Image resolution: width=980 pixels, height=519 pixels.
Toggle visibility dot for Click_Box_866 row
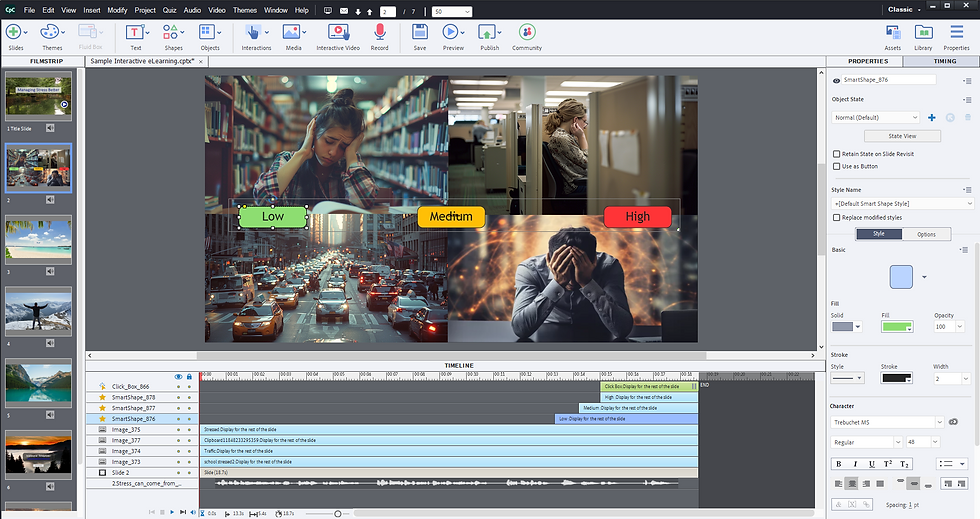tap(178, 387)
